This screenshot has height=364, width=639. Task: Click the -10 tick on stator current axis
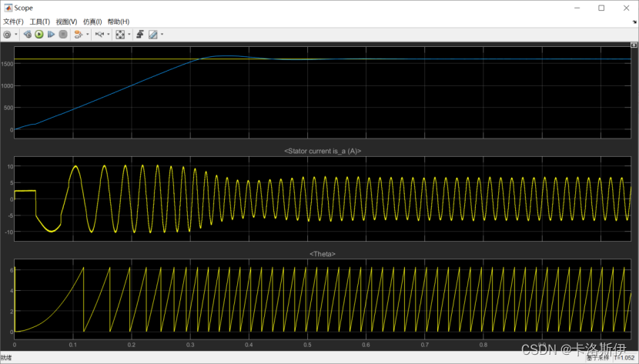point(9,232)
